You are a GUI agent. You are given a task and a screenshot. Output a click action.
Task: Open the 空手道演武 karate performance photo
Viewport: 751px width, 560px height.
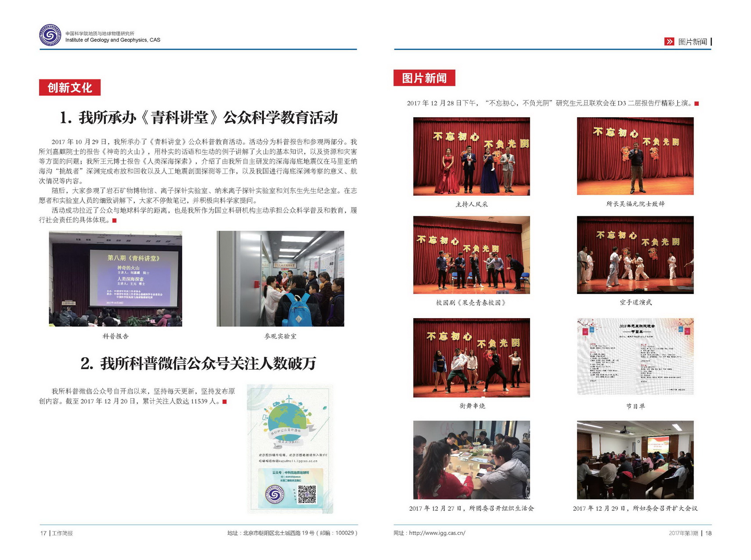tap(635, 255)
